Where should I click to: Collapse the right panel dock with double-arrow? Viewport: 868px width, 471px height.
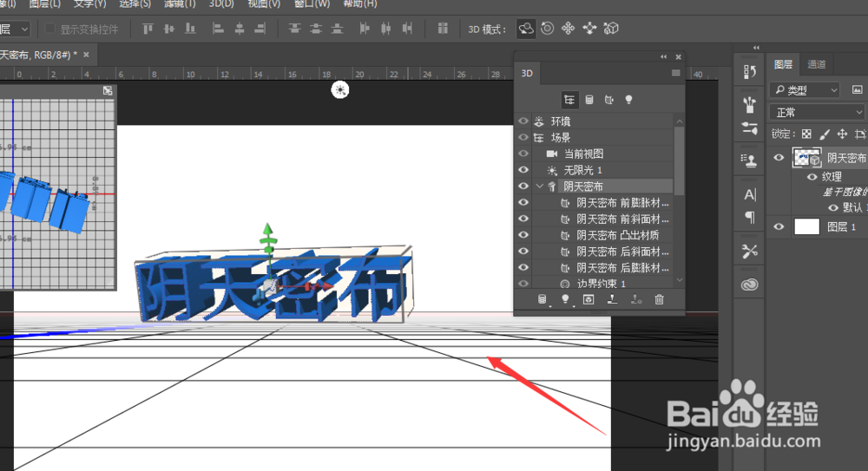coord(756,48)
